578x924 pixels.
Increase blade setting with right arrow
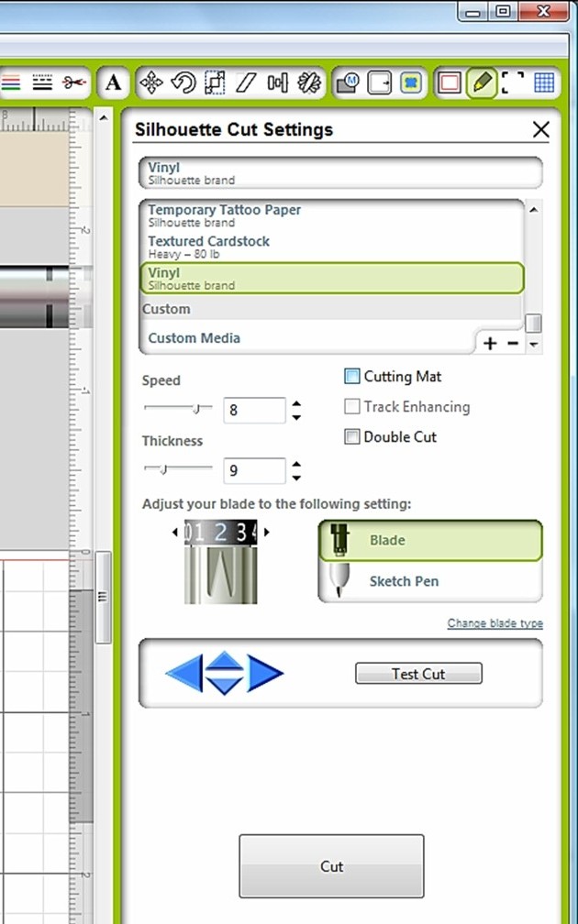point(267,532)
